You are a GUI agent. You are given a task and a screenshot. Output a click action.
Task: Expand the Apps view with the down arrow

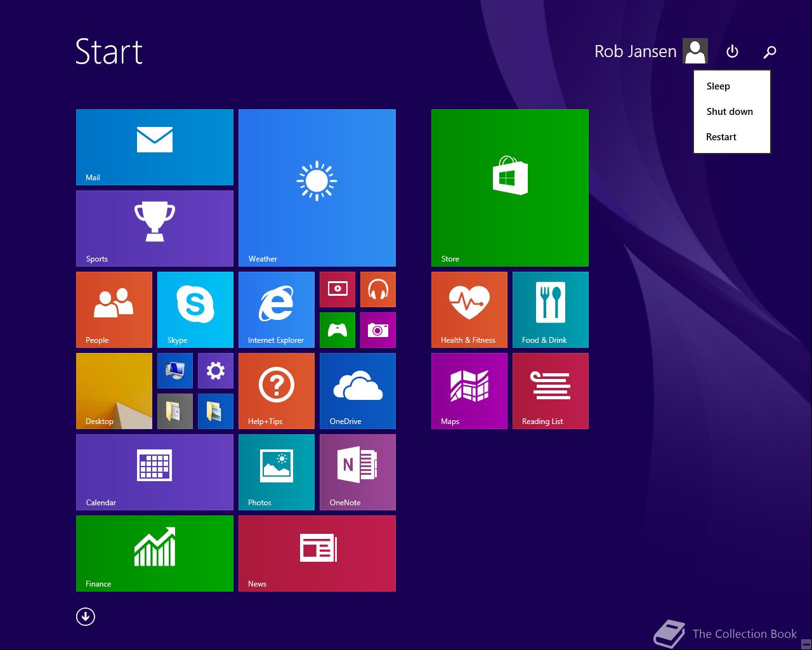click(85, 616)
